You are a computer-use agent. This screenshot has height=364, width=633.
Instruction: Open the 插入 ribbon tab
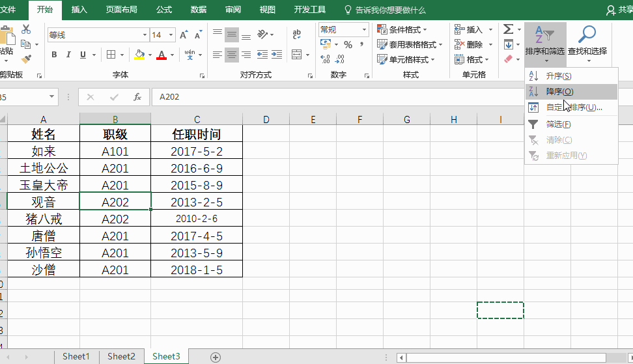[79, 10]
